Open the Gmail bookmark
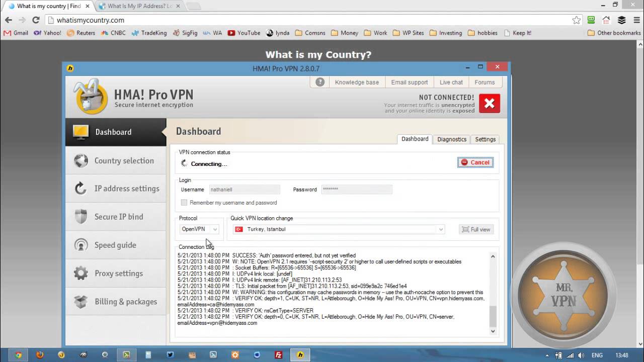This screenshot has height=362, width=644. pyautogui.click(x=16, y=33)
